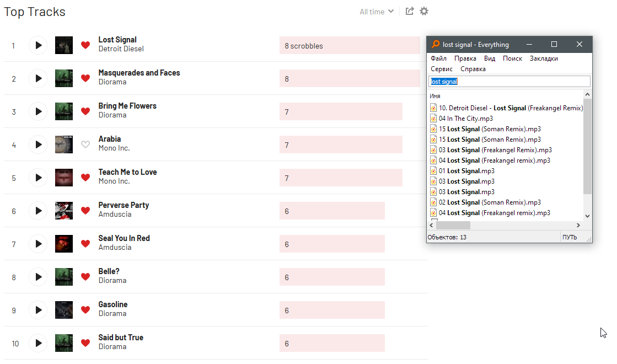Open Справка menu in Everything
The width and height of the screenshot is (617, 364).
(x=473, y=69)
